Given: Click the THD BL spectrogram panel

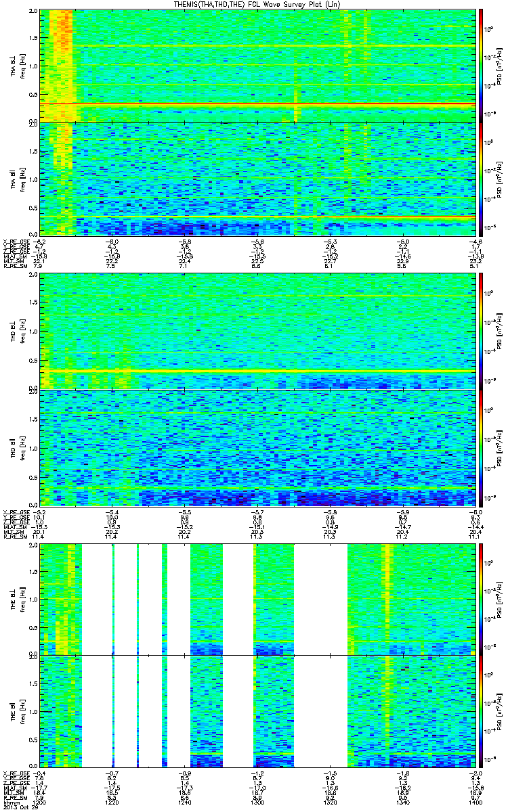Looking at the screenshot, I should tap(258, 331).
